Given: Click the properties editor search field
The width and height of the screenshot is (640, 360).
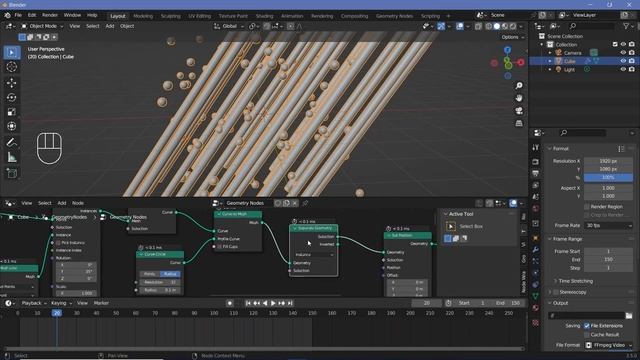Looking at the screenshot, I should [582, 133].
